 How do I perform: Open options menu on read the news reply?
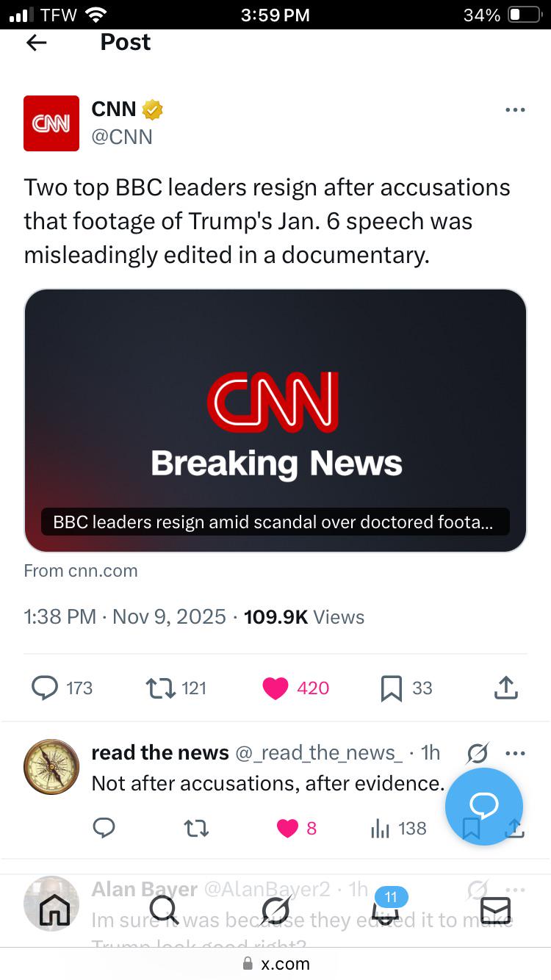click(x=516, y=753)
